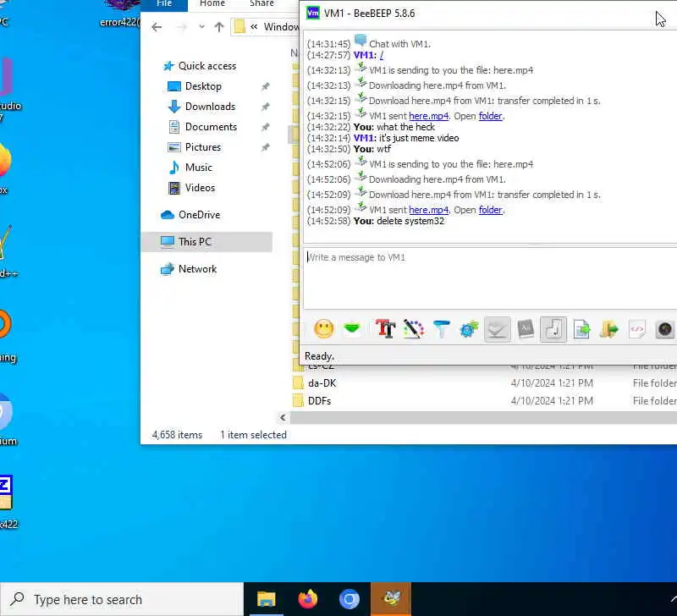The height and width of the screenshot is (616, 677).
Task: Open Videos in navigation pane
Action: pyautogui.click(x=200, y=188)
